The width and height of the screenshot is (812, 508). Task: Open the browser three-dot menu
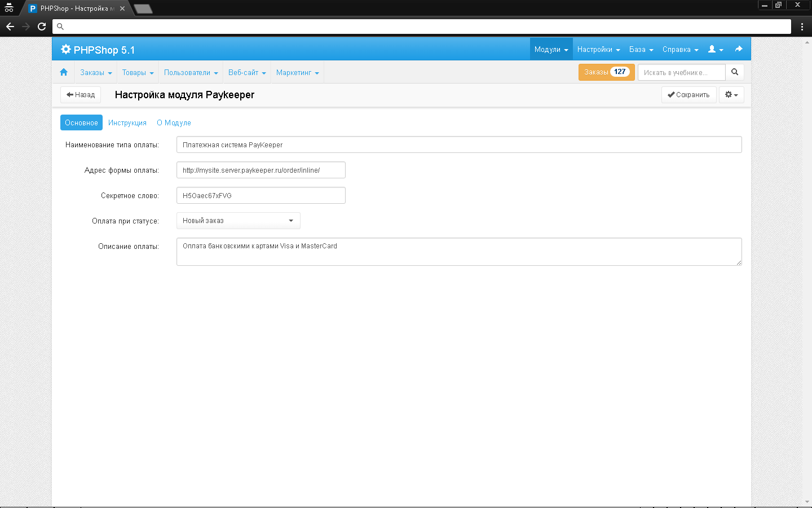[x=802, y=27]
